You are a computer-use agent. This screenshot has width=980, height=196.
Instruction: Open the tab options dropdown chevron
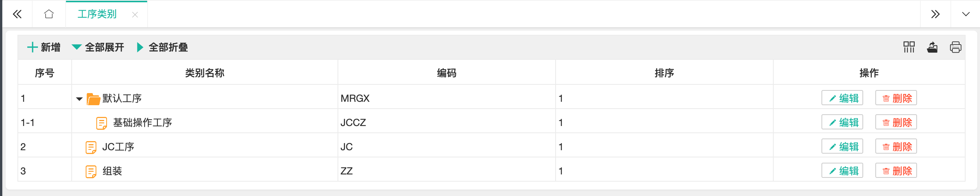coord(966,14)
